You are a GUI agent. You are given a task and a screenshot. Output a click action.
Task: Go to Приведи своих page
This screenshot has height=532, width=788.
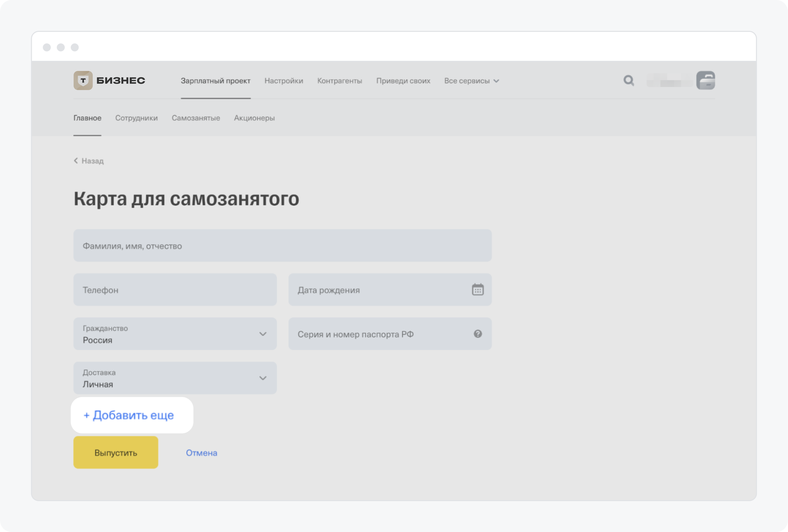coord(403,81)
